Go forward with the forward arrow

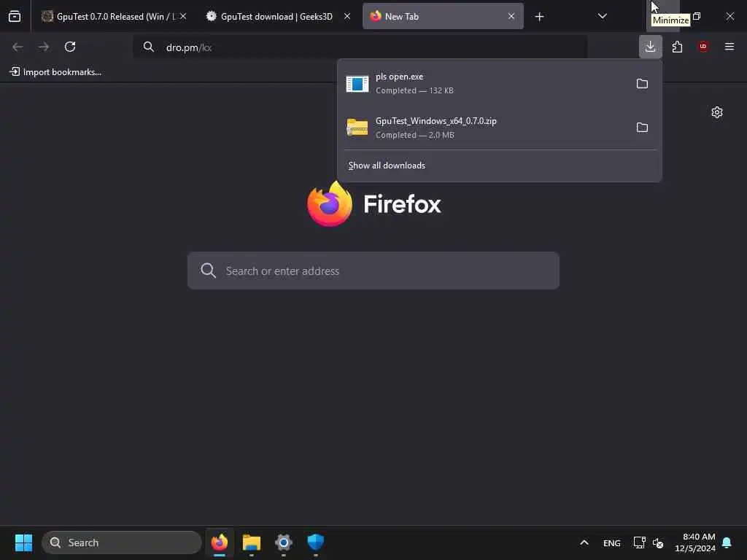click(44, 47)
